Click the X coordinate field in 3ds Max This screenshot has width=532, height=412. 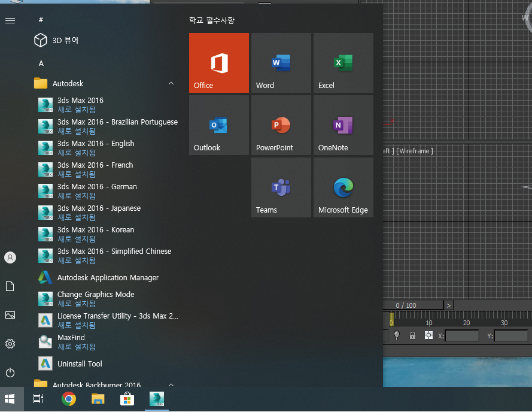[462, 336]
